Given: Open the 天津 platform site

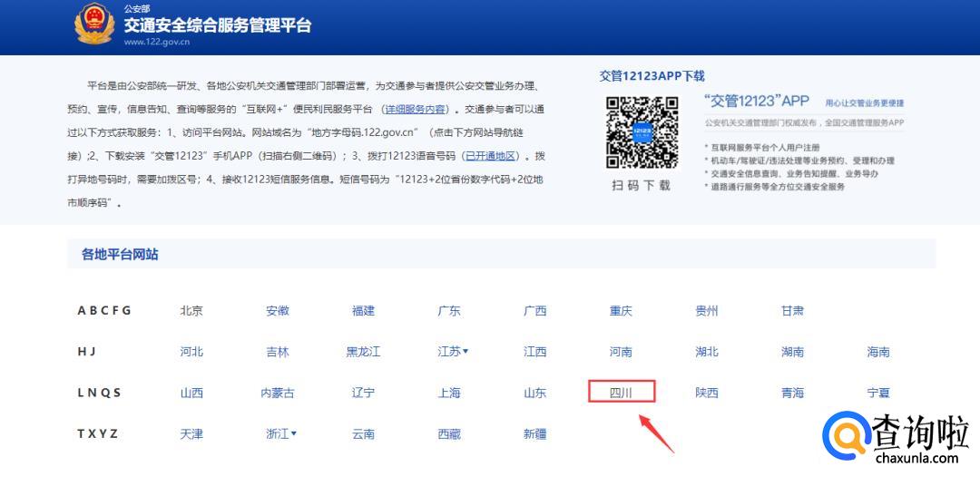Looking at the screenshot, I should point(191,433).
